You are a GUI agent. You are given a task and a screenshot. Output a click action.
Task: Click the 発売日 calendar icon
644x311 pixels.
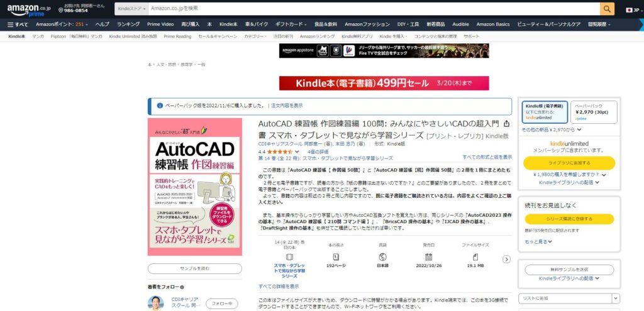pos(428,257)
